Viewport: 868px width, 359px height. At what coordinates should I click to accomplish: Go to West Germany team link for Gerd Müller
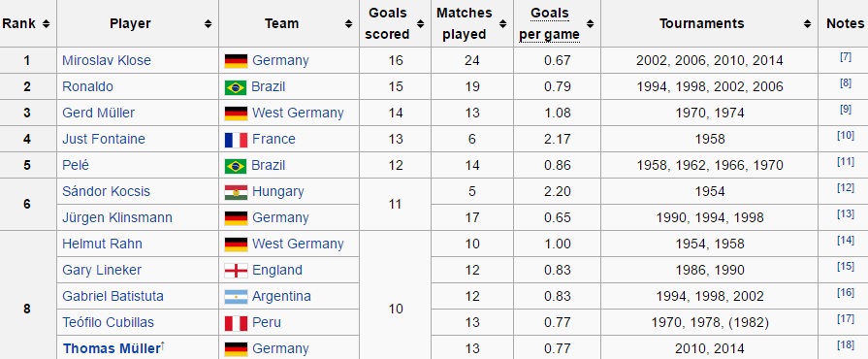[298, 113]
